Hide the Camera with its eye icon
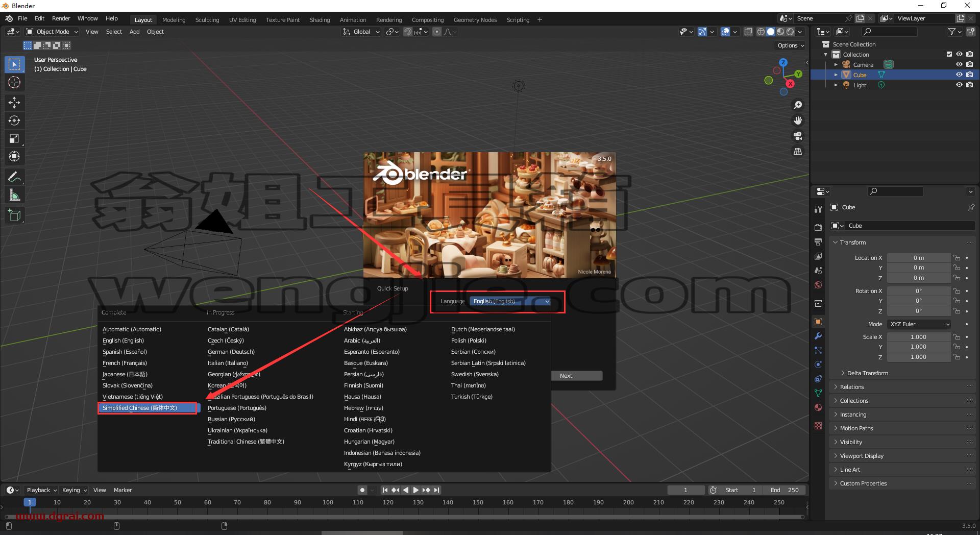The image size is (980, 535). (x=959, y=64)
